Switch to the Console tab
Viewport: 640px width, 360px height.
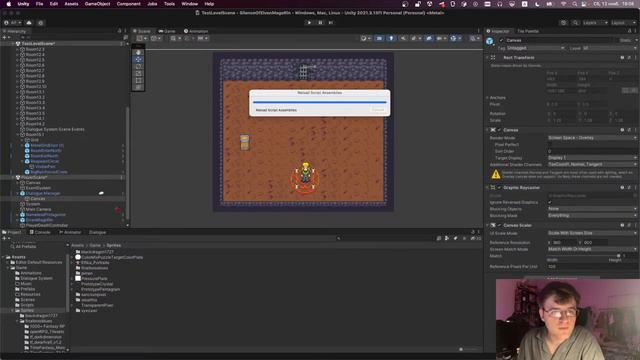point(40,232)
